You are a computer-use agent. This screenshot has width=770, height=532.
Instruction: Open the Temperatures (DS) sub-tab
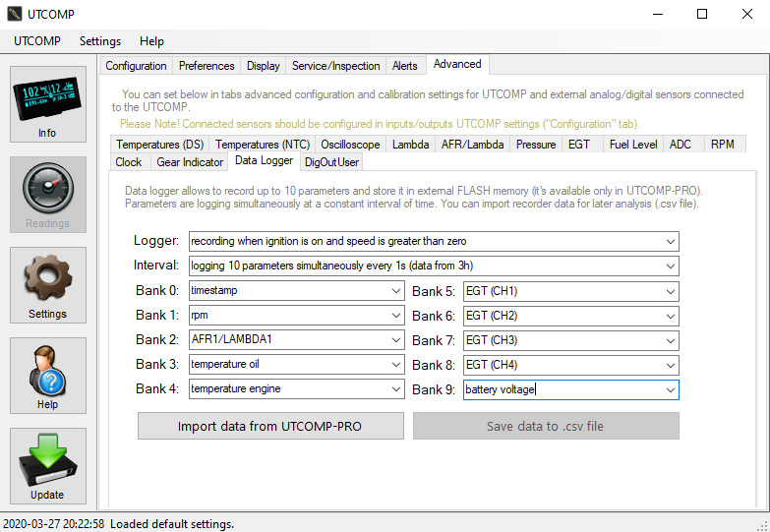[x=159, y=145]
